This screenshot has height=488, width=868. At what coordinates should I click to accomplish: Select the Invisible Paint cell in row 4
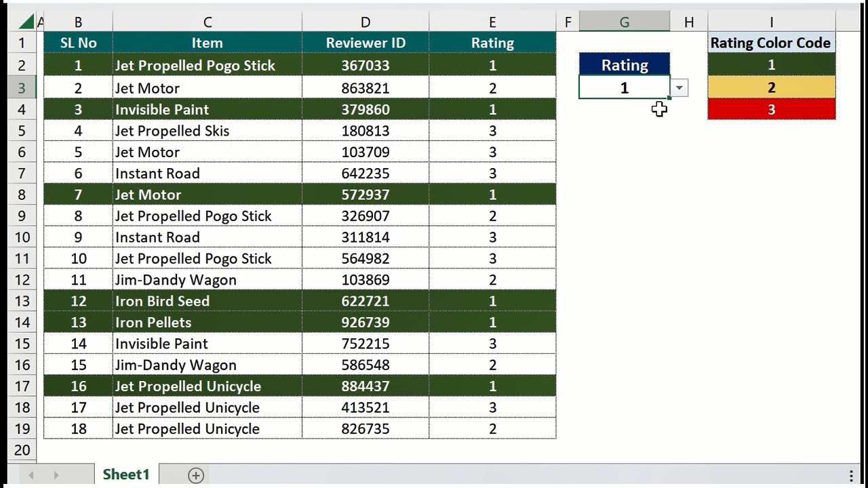point(208,109)
